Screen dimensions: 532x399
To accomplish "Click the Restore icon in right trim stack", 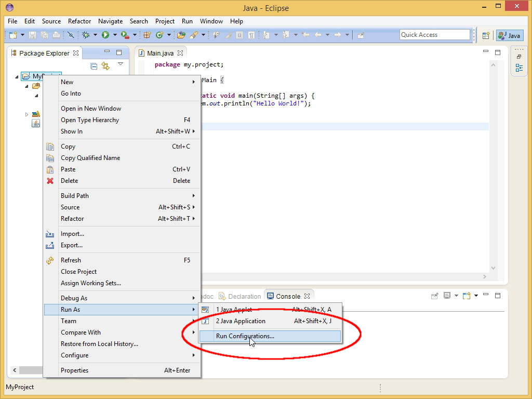I will pos(519,56).
